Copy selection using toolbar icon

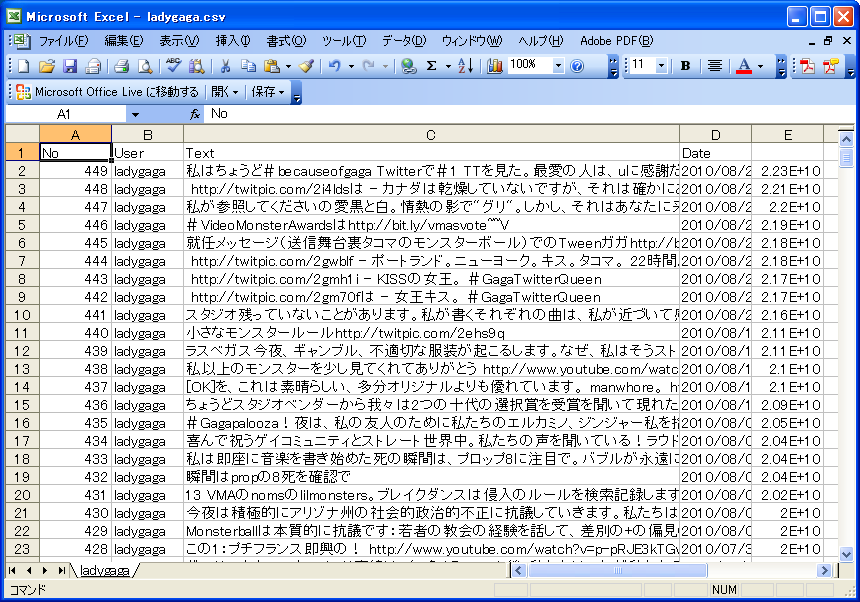(x=248, y=66)
